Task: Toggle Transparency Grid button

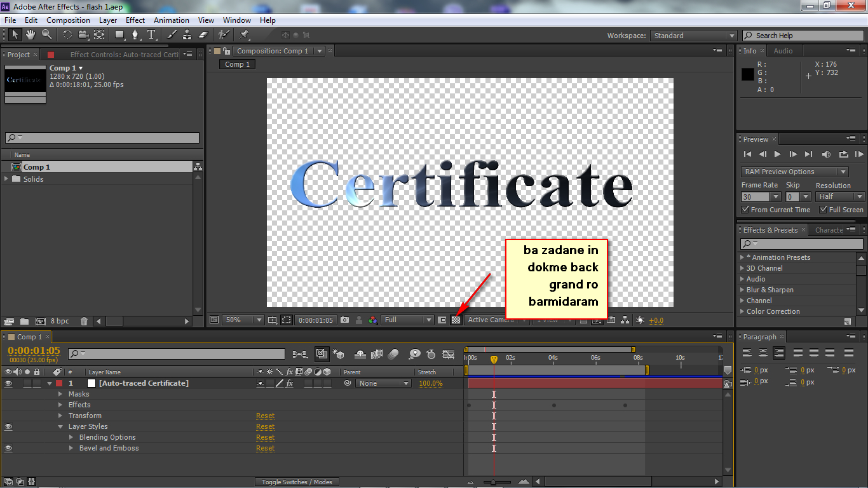Action: [x=456, y=320]
